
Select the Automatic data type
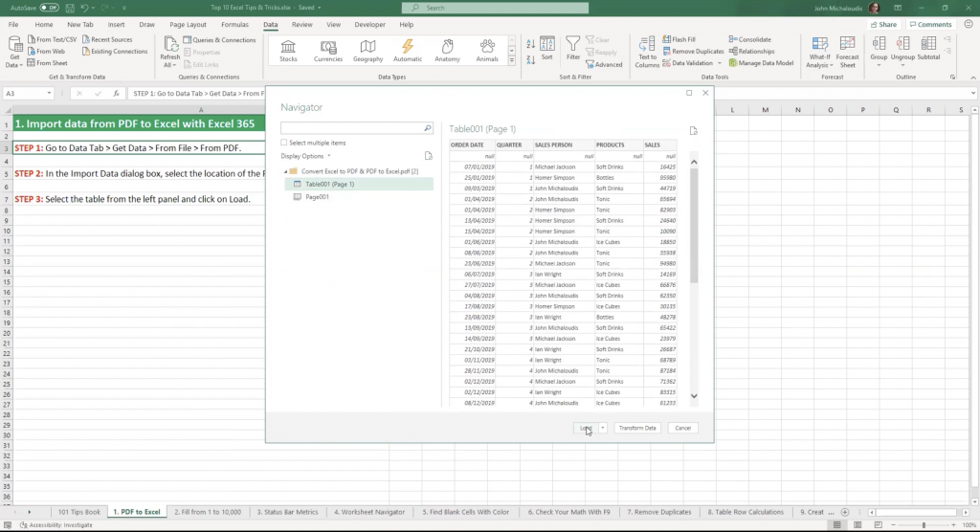click(x=408, y=52)
